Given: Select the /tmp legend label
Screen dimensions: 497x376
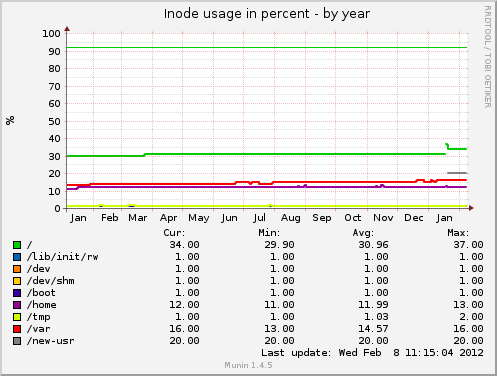Looking at the screenshot, I should coord(39,317).
